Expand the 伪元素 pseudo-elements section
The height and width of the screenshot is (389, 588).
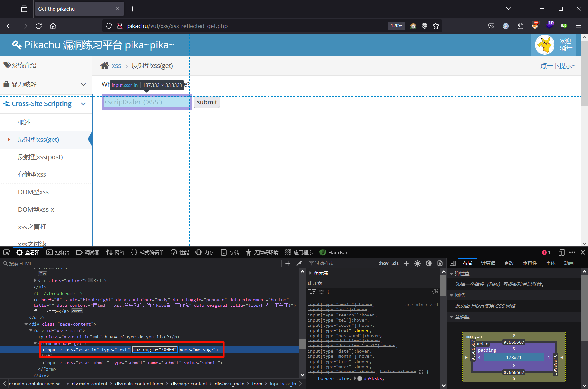(x=310, y=273)
